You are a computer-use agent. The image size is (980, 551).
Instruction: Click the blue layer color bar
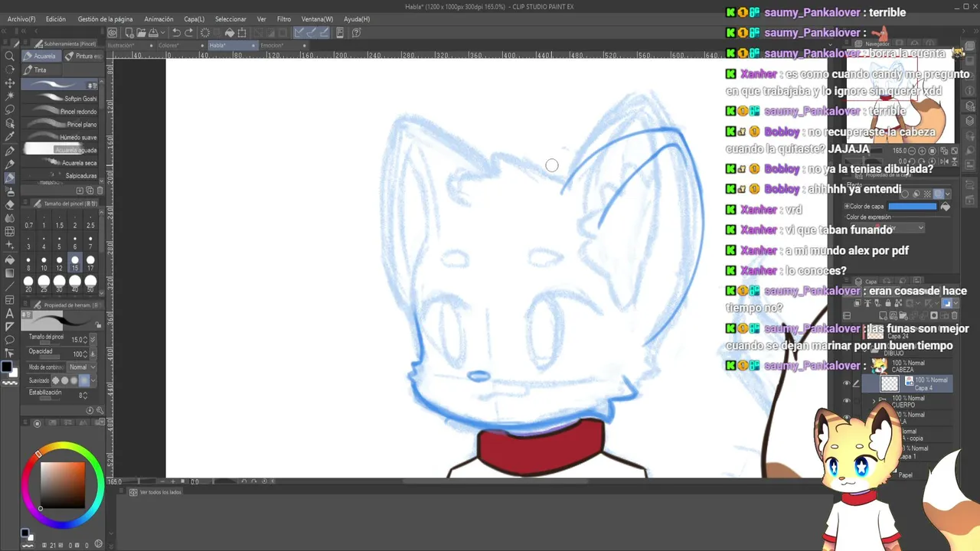coord(913,207)
